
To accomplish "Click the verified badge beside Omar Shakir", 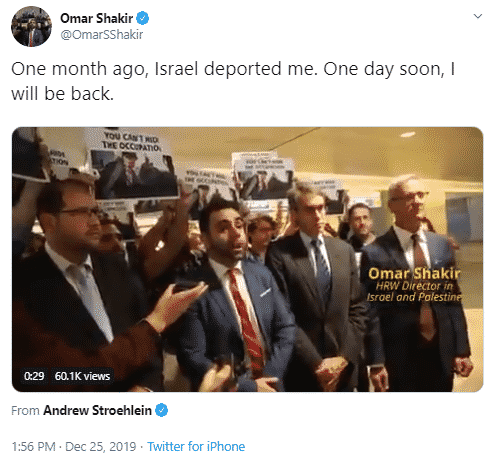I will (143, 18).
